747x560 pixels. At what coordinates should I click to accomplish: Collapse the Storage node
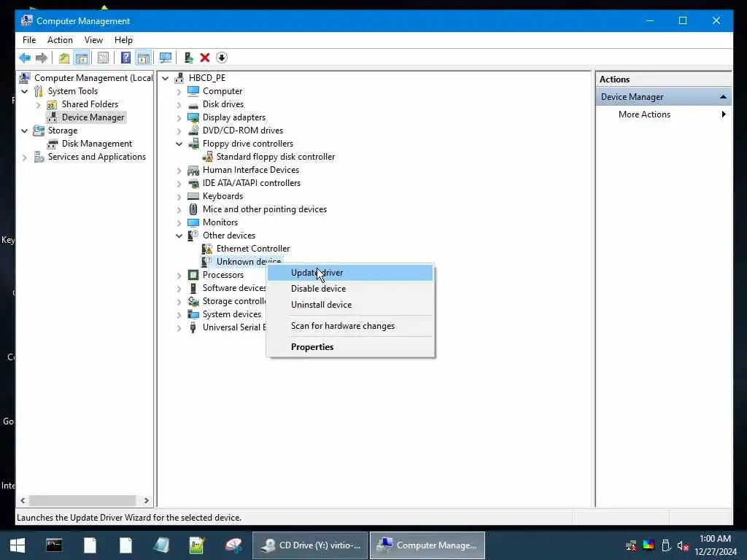click(x=24, y=131)
